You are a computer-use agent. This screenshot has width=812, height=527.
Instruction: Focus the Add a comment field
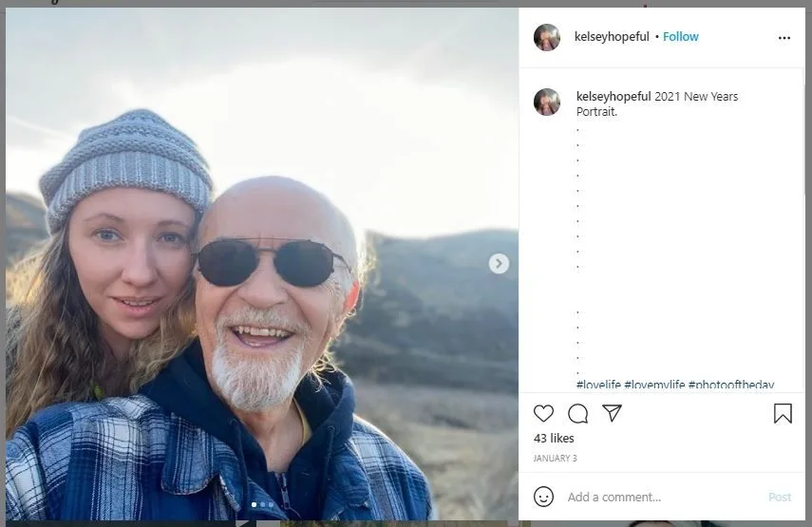[655, 498]
